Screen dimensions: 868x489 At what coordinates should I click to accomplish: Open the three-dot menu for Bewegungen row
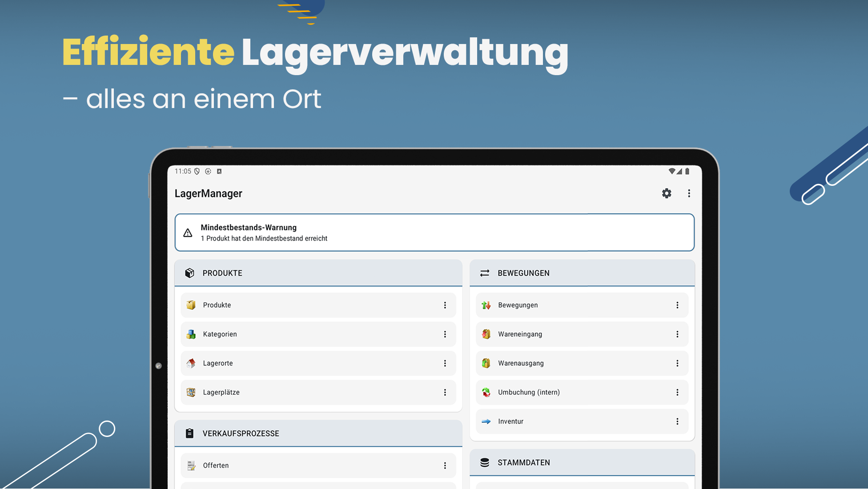(x=677, y=305)
